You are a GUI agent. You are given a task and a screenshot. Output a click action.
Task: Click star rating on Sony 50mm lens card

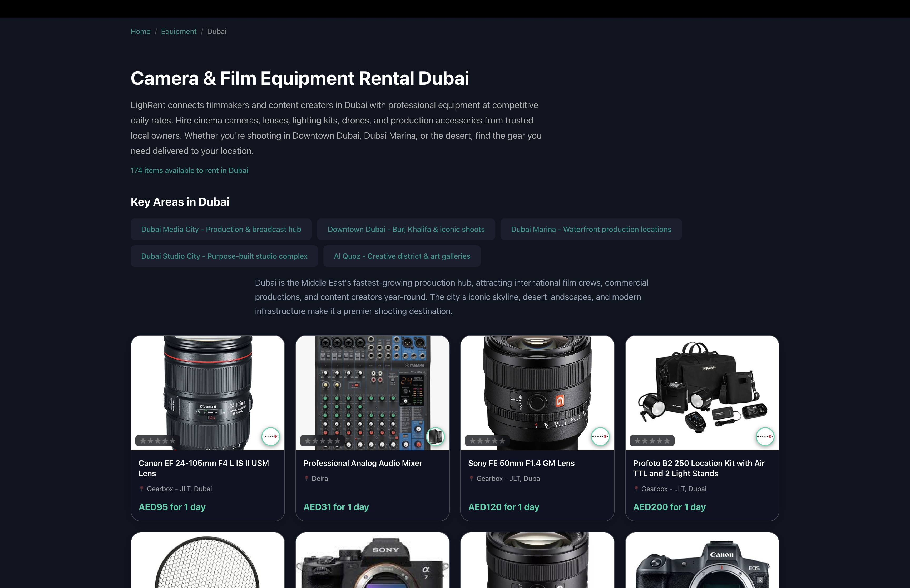[x=487, y=441]
